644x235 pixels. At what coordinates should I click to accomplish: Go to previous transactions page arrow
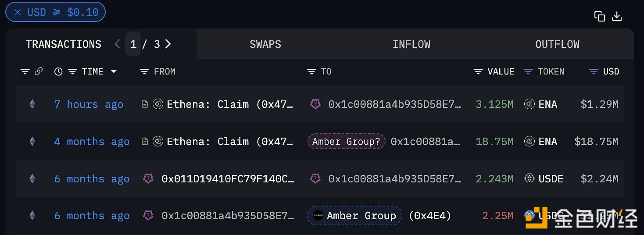117,44
